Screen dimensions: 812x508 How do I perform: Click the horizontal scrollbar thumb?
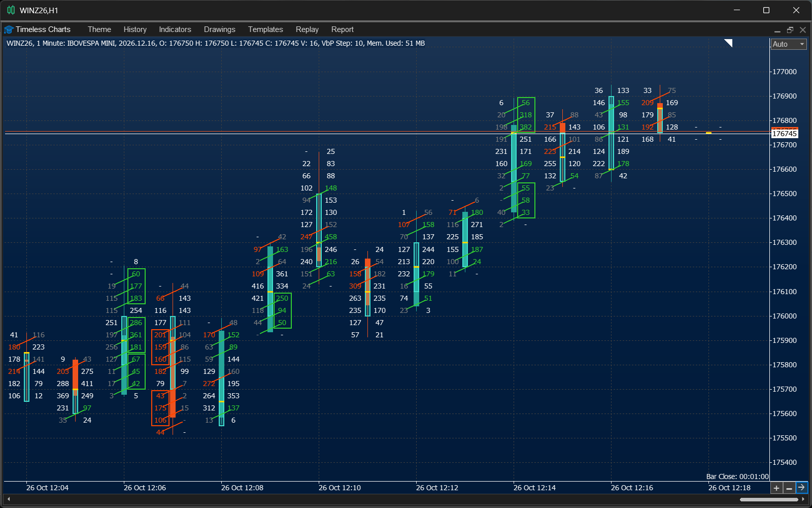point(769,499)
